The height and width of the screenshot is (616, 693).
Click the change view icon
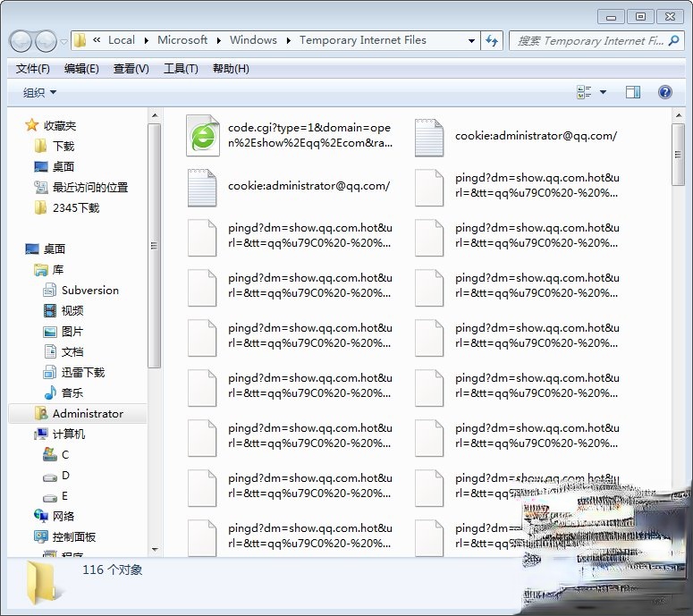pos(584,92)
